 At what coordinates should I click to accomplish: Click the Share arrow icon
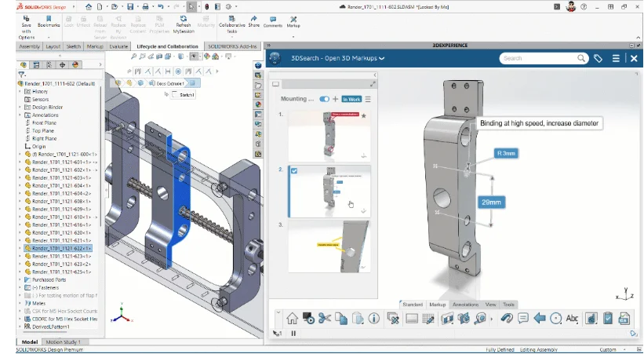pyautogui.click(x=254, y=19)
